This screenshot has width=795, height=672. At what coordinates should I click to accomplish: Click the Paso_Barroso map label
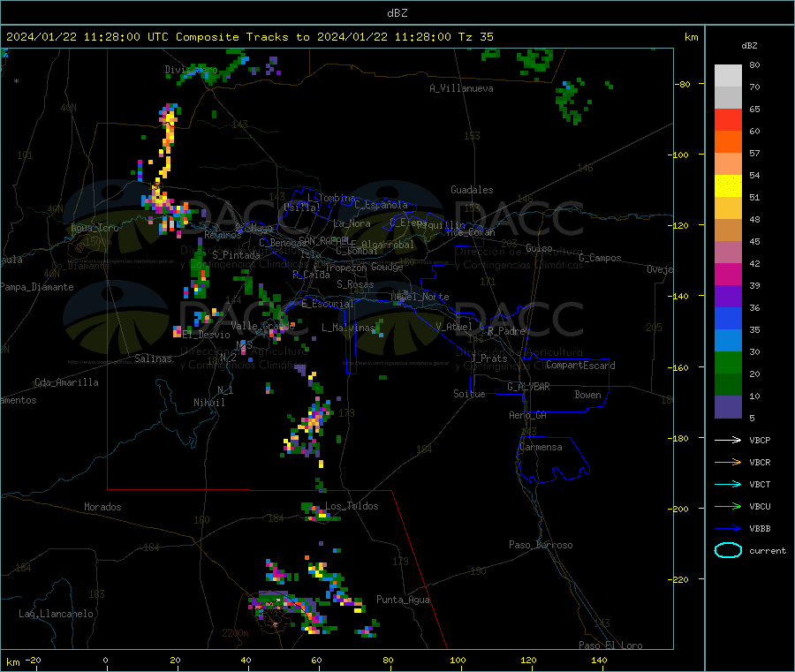tap(541, 545)
